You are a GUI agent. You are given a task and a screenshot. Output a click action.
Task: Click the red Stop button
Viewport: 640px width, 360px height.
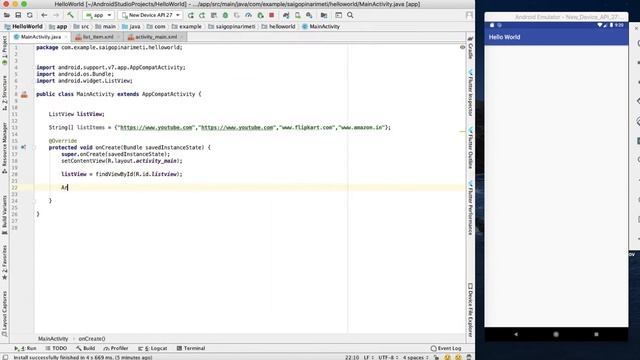click(272, 15)
